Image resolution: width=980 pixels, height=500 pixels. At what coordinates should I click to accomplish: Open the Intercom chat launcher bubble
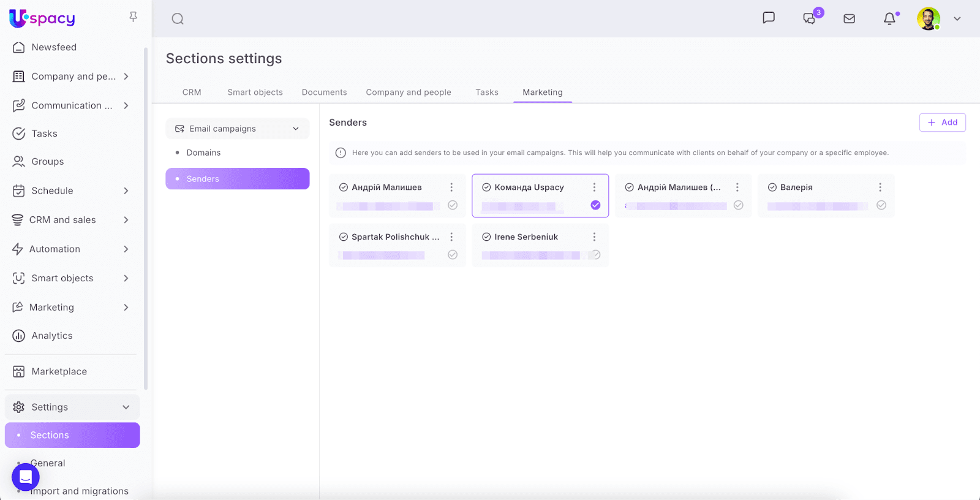point(26,477)
